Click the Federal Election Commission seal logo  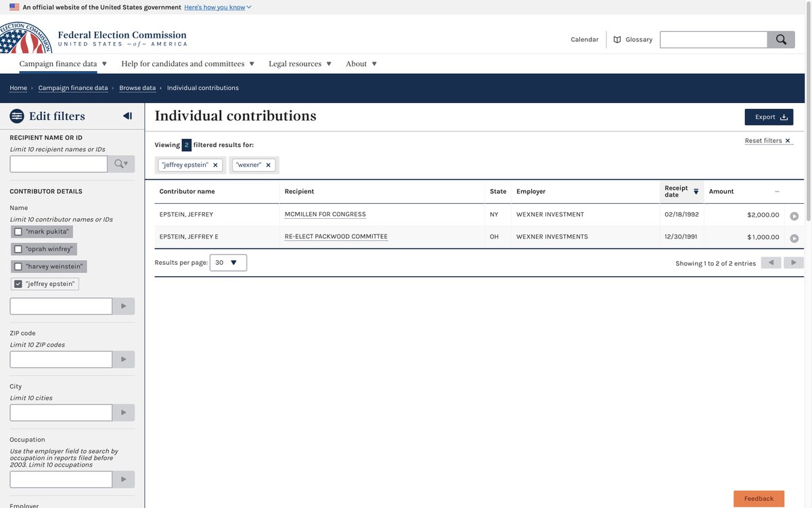[26, 38]
